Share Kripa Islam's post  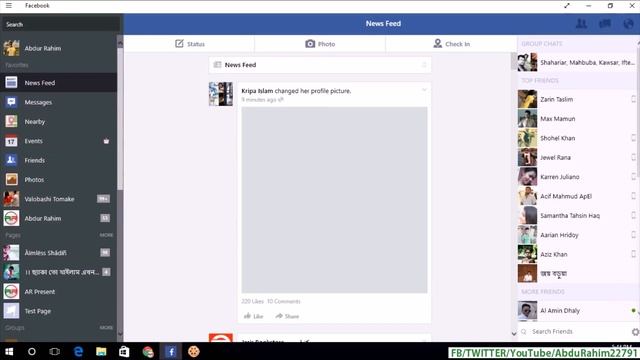click(x=287, y=316)
